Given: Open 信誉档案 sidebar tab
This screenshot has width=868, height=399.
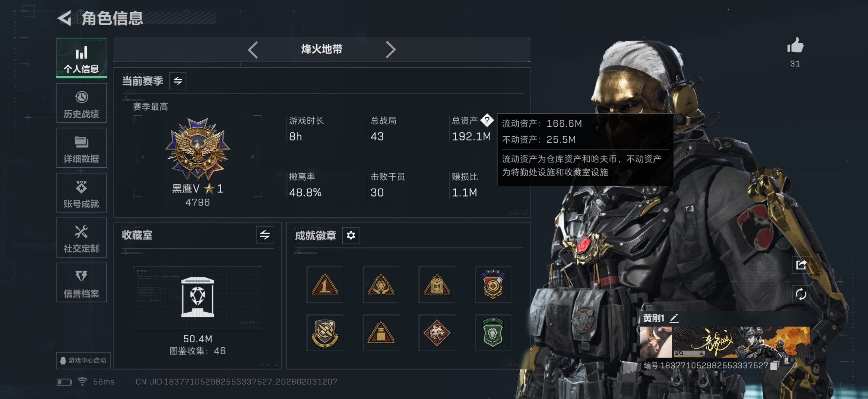Looking at the screenshot, I should [x=81, y=283].
